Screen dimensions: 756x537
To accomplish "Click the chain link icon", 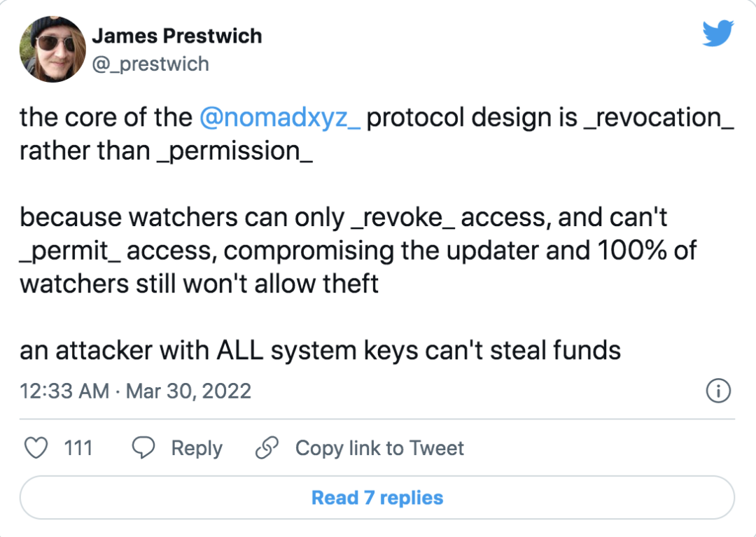I will click(x=267, y=448).
